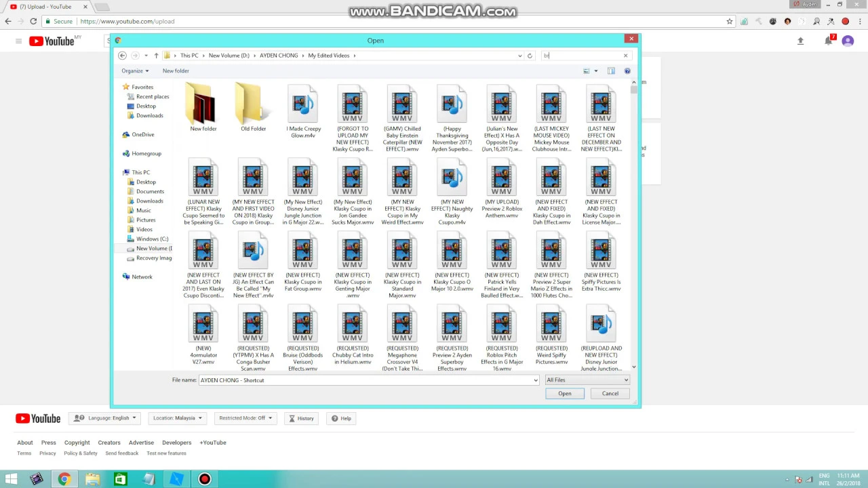This screenshot has width=868, height=488.
Task: Open the Privacy footer link
Action: 47,453
